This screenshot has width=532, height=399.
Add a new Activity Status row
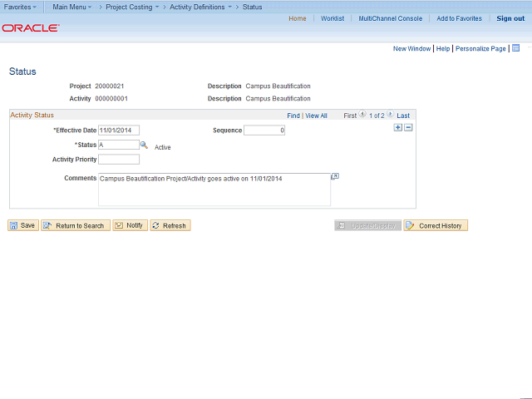(398, 127)
